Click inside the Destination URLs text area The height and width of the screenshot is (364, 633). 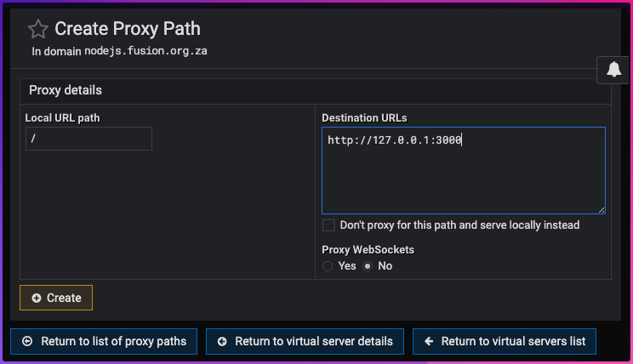[x=463, y=170]
